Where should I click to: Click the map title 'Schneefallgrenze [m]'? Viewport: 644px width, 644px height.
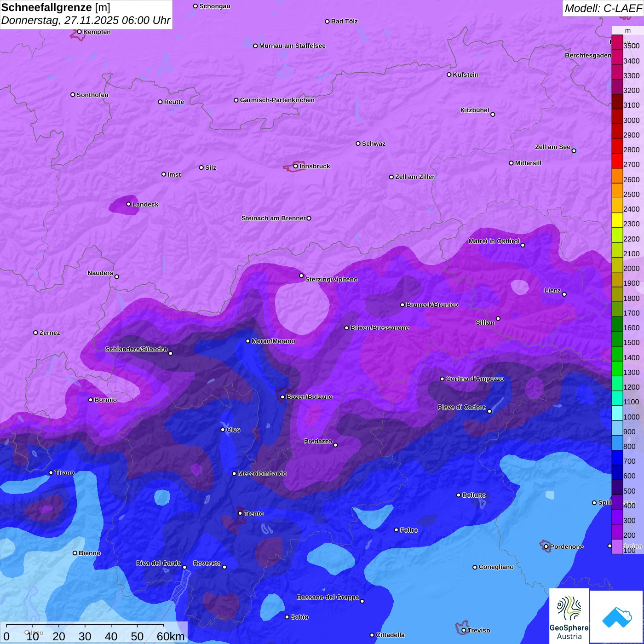click(56, 7)
